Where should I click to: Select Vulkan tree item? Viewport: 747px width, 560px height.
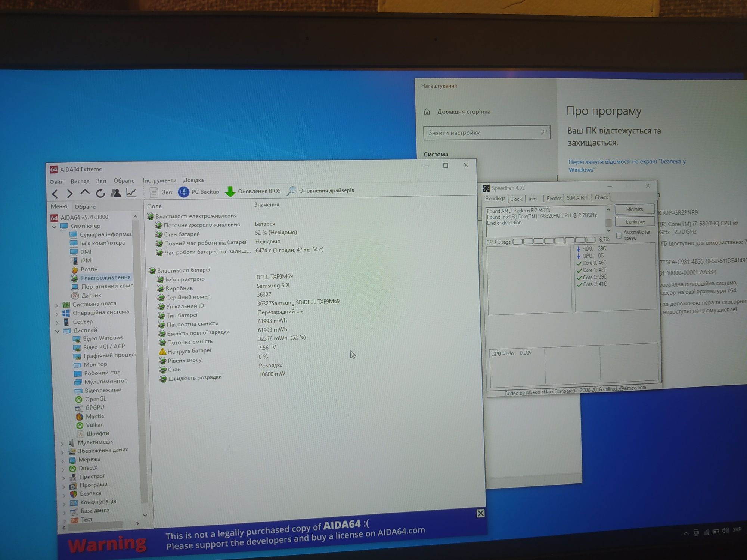pyautogui.click(x=91, y=425)
